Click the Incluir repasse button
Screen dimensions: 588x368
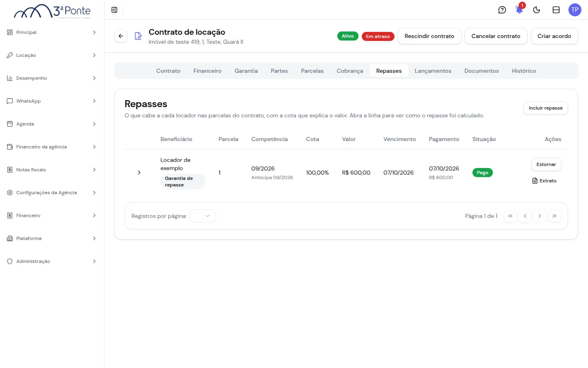546,108
